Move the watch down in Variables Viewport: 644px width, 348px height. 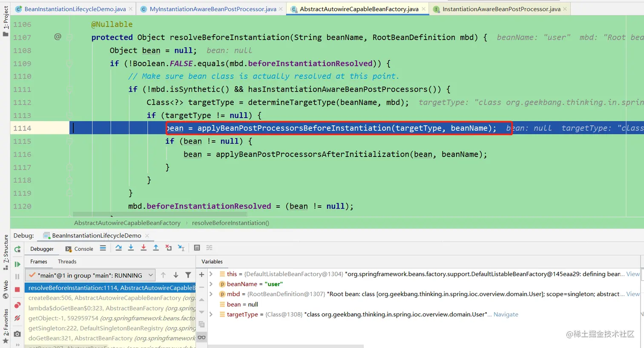[x=201, y=312]
